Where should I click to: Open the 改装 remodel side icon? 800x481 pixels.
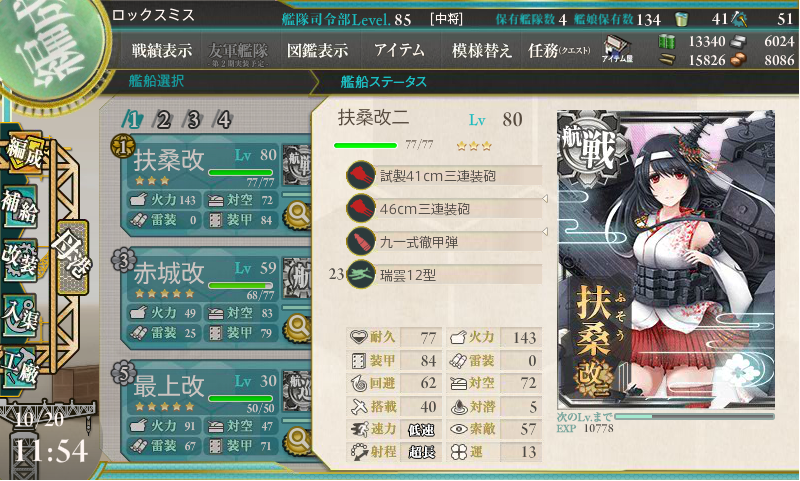(x=20, y=261)
